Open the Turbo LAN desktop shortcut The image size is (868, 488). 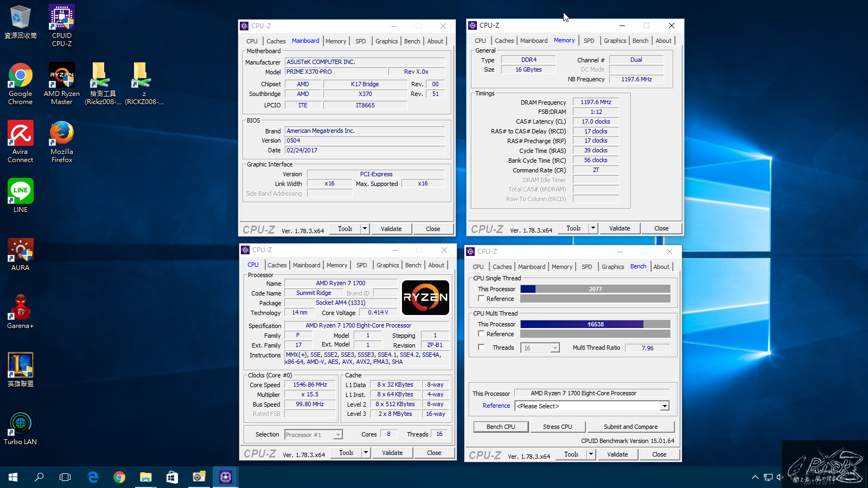click(x=21, y=428)
